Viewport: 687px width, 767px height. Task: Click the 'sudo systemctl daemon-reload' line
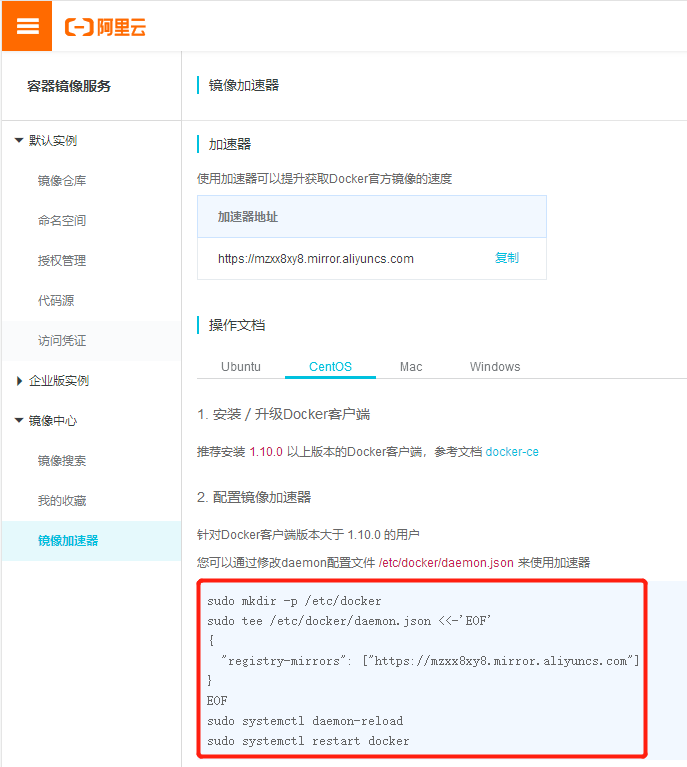click(305, 721)
